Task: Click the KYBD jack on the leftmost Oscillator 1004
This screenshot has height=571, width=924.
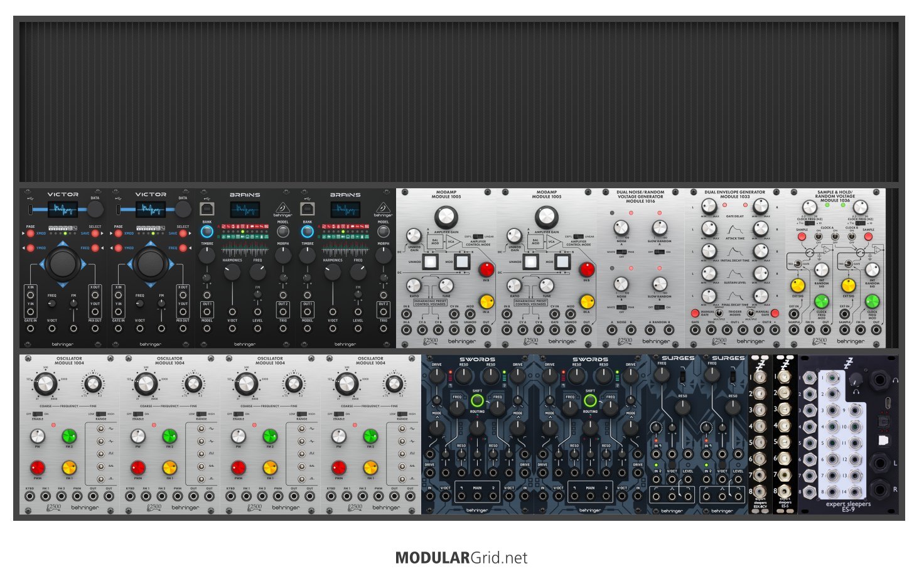Action: pyautogui.click(x=30, y=496)
